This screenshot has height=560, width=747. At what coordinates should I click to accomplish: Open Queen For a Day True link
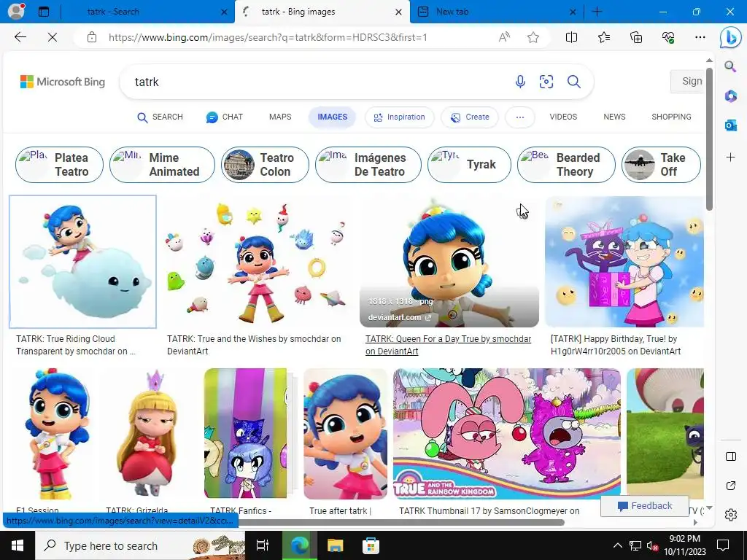[x=448, y=345]
